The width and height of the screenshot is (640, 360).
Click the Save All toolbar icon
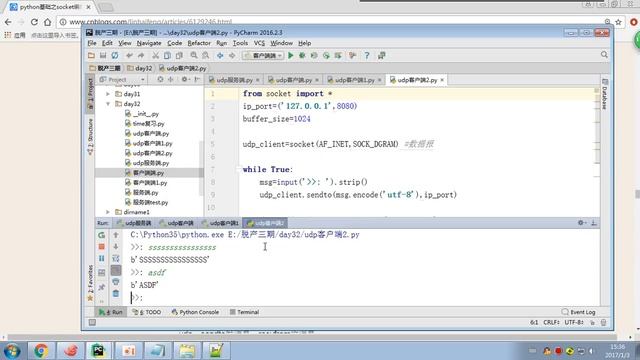[103, 56]
